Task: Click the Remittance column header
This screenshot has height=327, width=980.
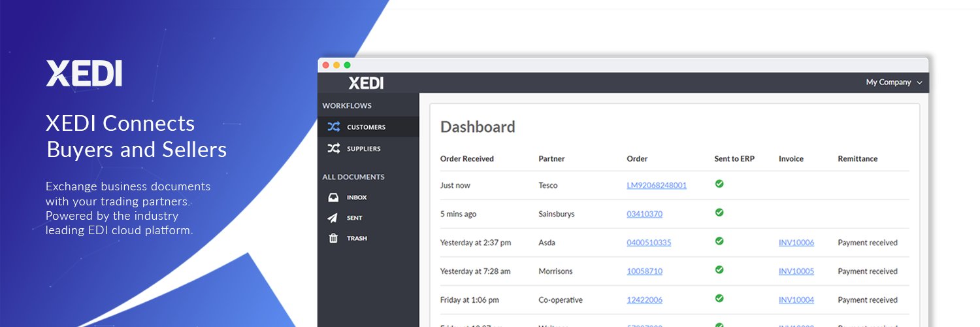Action: (x=858, y=159)
